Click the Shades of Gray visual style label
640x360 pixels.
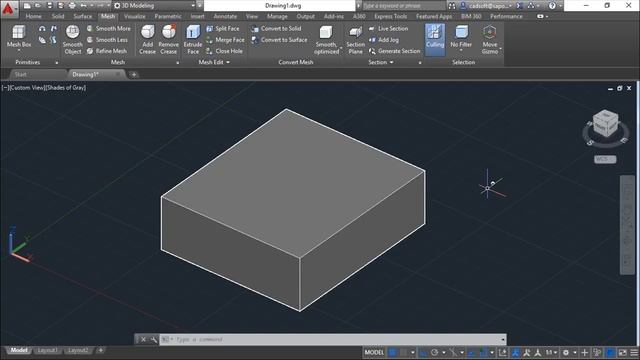pos(65,88)
